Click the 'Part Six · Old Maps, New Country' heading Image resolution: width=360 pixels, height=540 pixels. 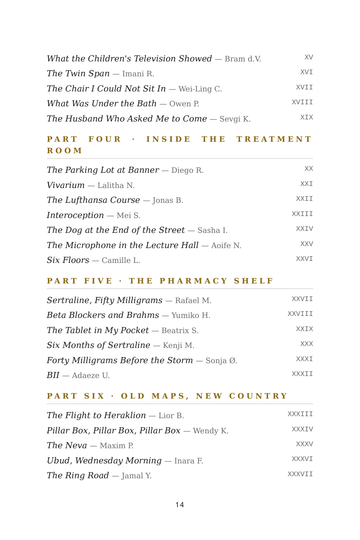coord(167,396)
